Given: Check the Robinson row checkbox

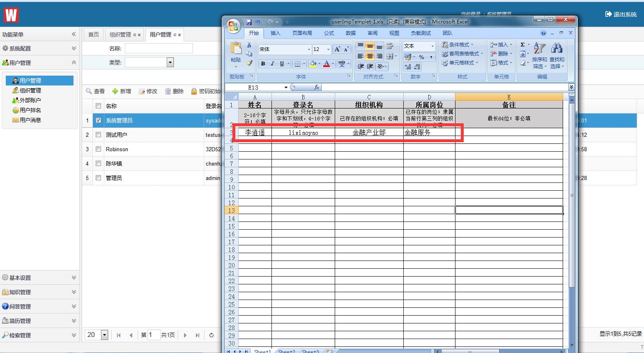Looking at the screenshot, I should (98, 149).
